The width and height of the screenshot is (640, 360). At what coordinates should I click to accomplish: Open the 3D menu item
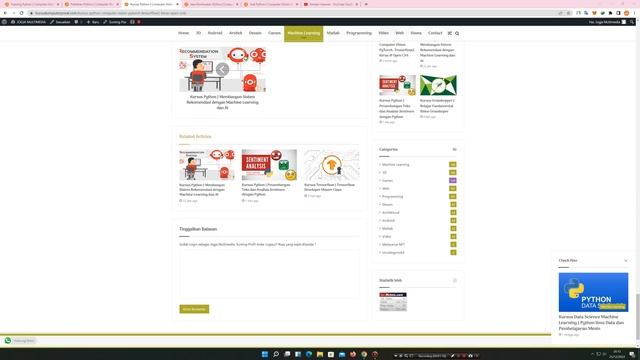pyautogui.click(x=198, y=33)
